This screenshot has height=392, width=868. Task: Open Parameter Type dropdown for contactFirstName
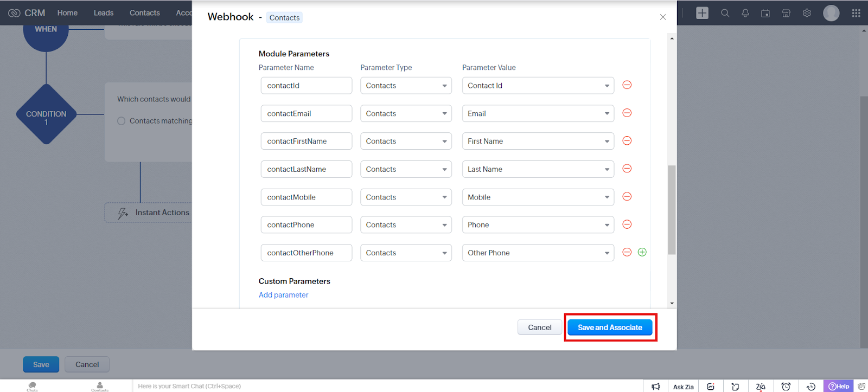[x=406, y=141]
